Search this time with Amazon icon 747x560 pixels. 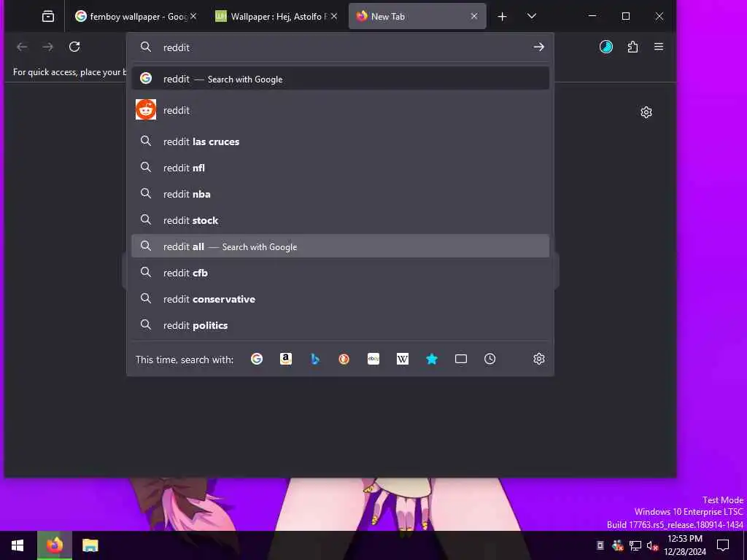(286, 359)
